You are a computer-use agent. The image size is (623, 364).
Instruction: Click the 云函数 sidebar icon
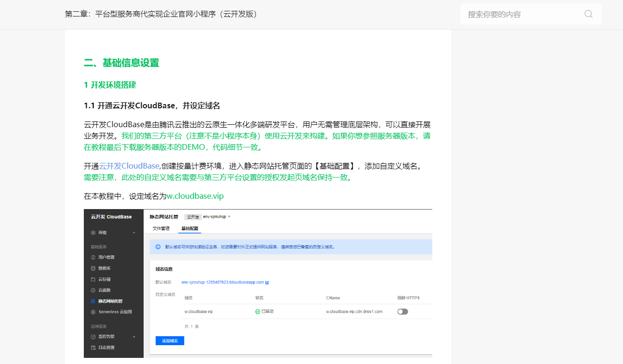[x=93, y=290]
